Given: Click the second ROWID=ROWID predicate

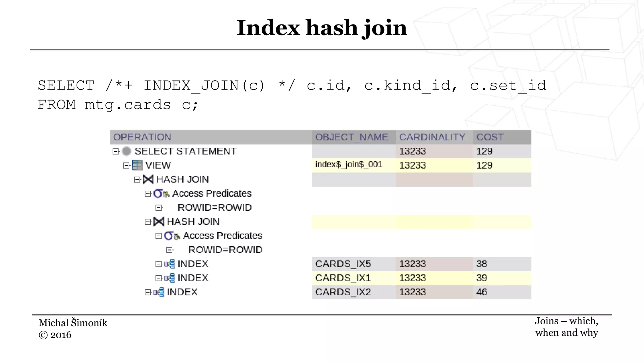Looking at the screenshot, I should click(225, 250).
